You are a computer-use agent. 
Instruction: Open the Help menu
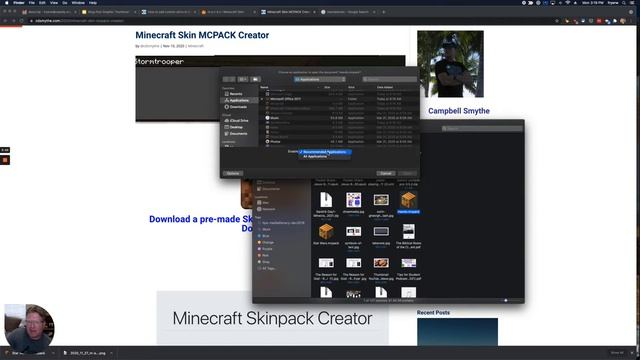pos(93,3)
